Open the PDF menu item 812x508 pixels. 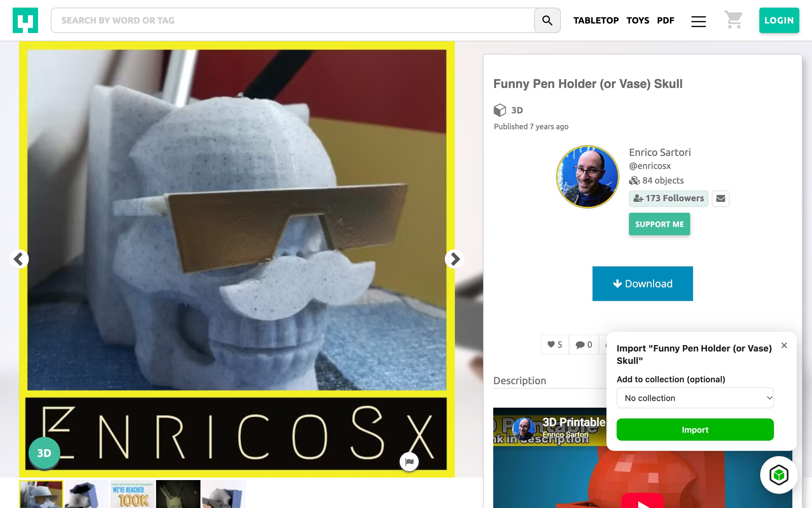point(665,20)
